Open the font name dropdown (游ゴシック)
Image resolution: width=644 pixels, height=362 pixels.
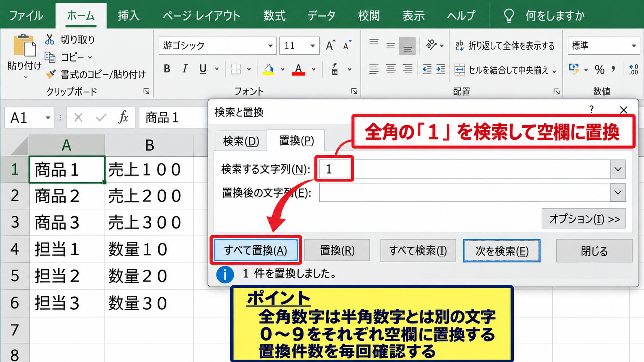coord(270,46)
